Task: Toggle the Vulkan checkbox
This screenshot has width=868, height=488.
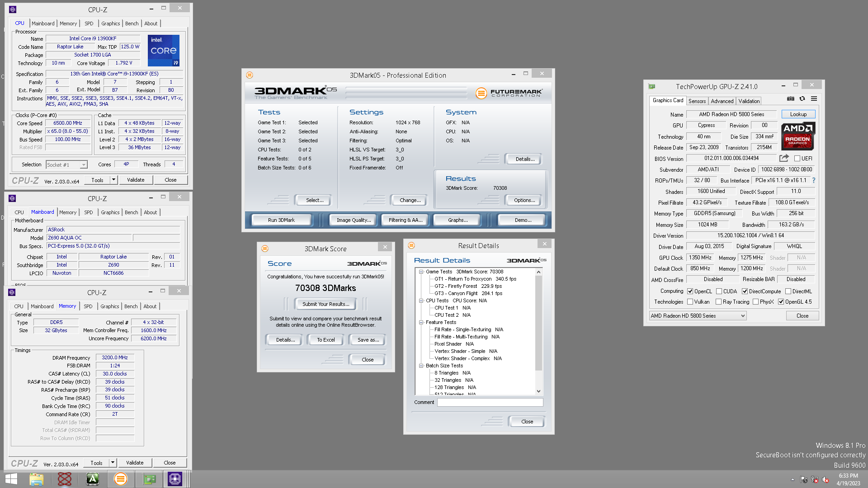Action: [690, 302]
